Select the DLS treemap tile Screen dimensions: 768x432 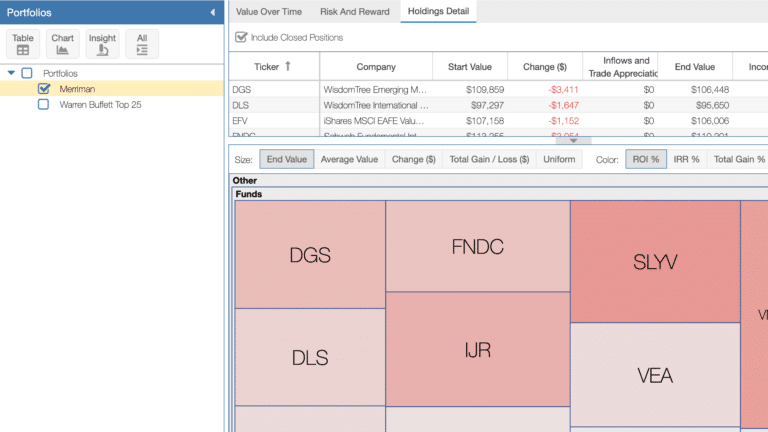coord(310,357)
